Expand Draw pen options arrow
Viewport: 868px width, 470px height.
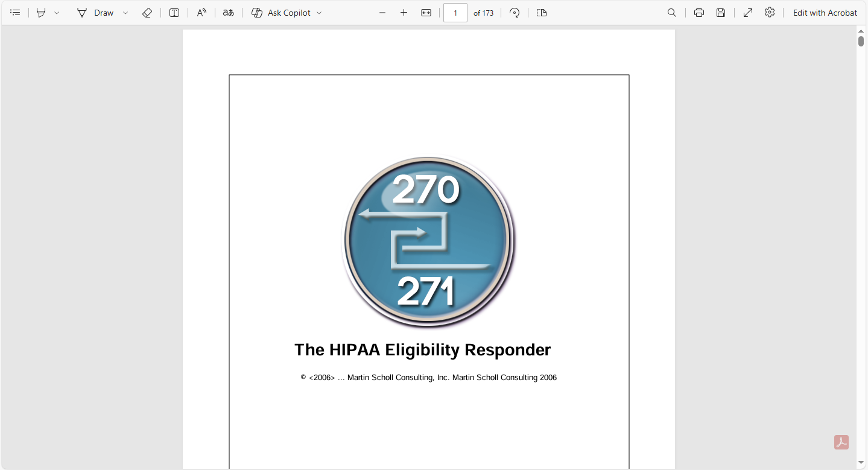(x=125, y=13)
